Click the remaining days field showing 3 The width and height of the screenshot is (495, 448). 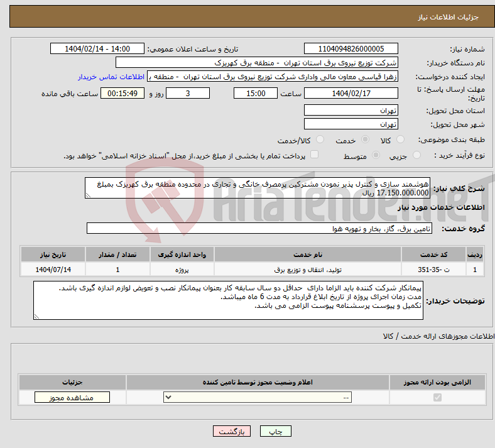(x=188, y=94)
